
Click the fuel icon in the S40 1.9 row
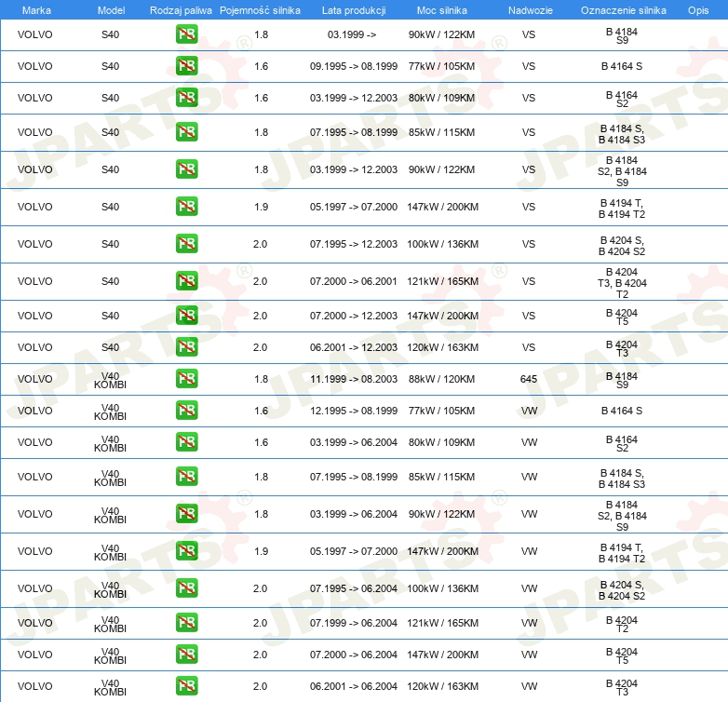tap(186, 206)
